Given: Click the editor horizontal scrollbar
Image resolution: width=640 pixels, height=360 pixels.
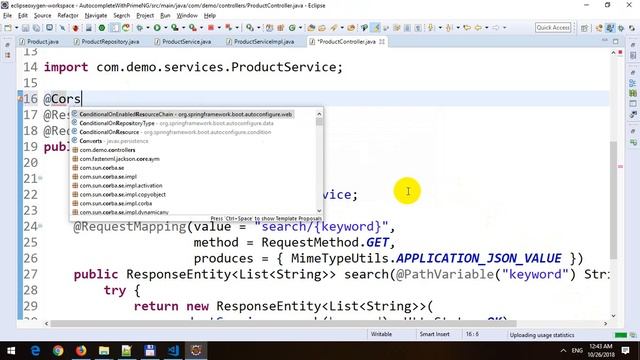Looking at the screenshot, I should point(283,324).
